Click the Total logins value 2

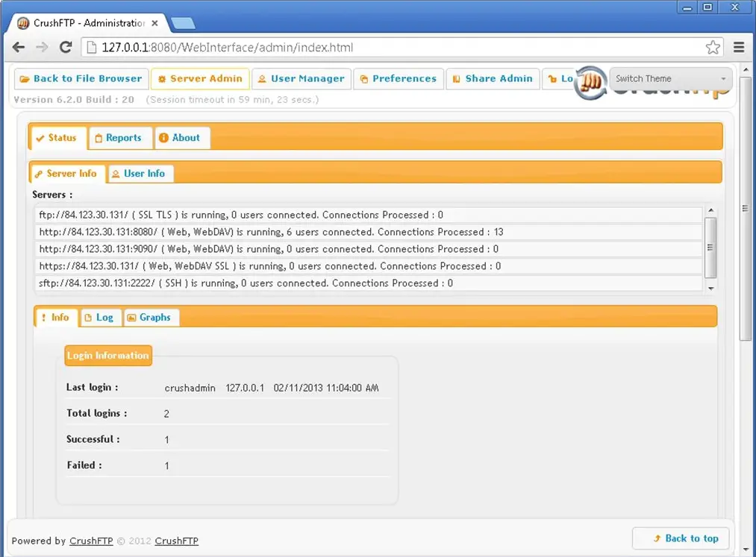(166, 414)
